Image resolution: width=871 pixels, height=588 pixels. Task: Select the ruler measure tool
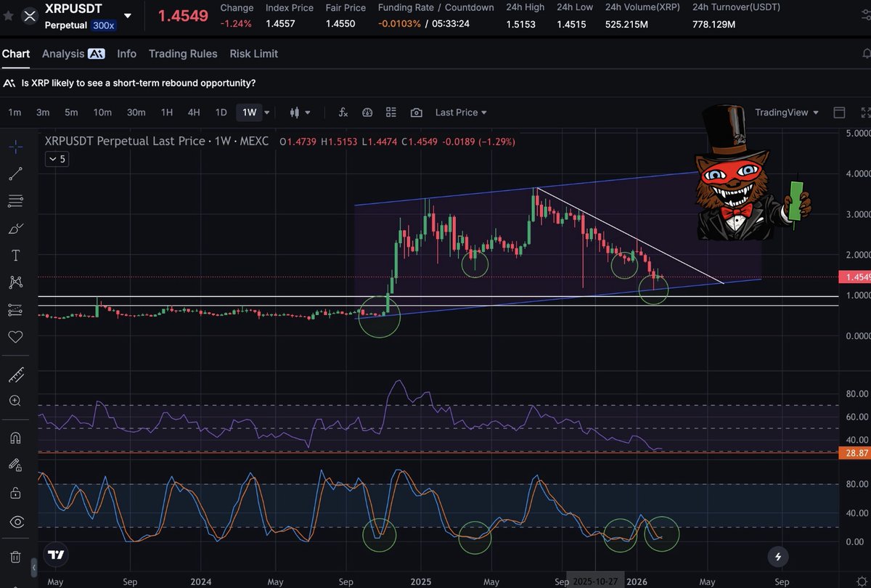tap(16, 375)
